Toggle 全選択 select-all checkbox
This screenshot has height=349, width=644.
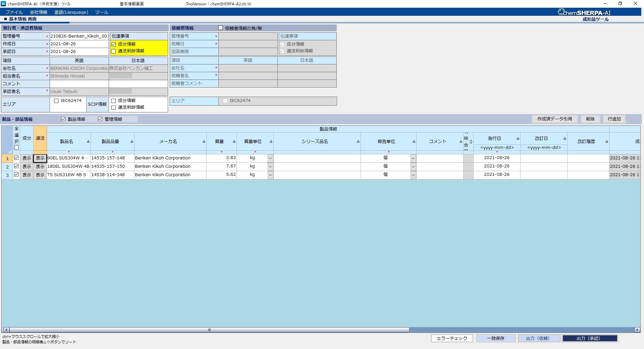point(16,147)
